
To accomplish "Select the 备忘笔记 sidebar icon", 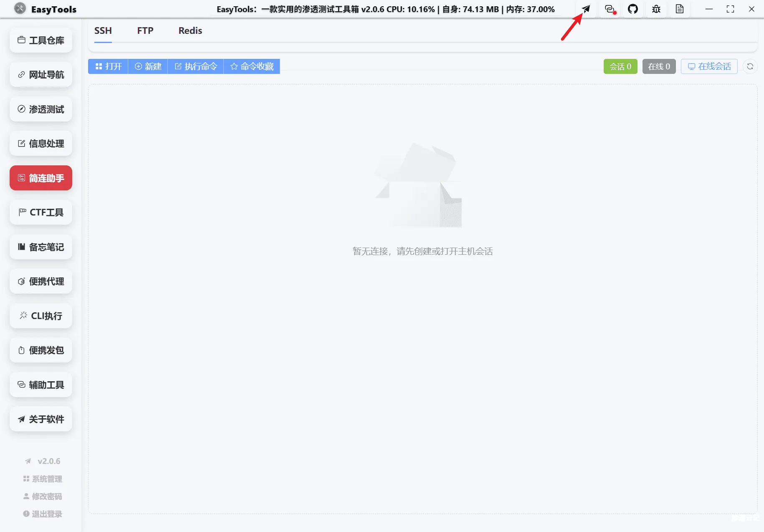I will point(40,247).
